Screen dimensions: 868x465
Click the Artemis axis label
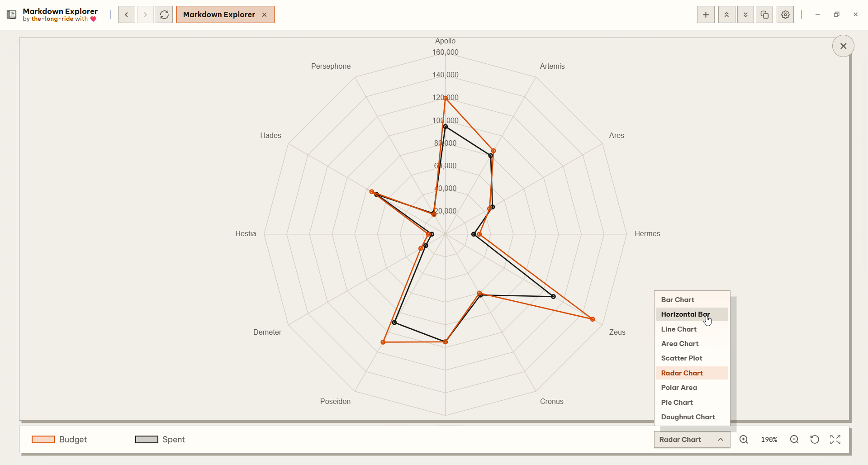point(552,66)
